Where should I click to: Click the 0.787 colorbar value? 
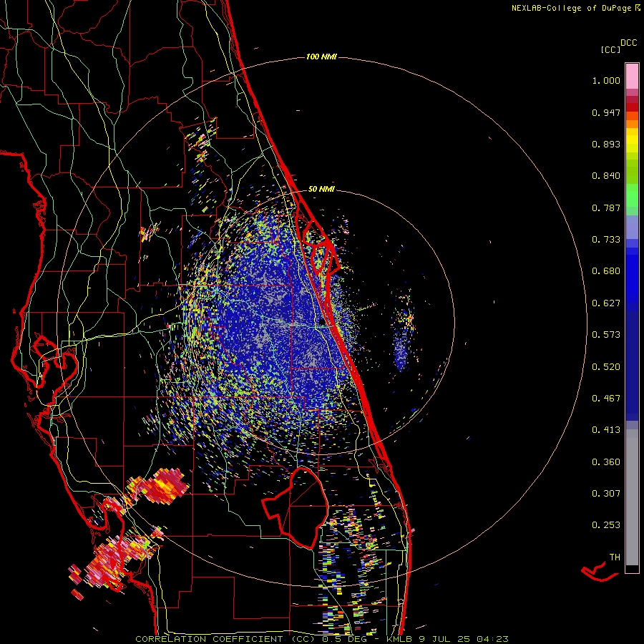pyautogui.click(x=606, y=208)
